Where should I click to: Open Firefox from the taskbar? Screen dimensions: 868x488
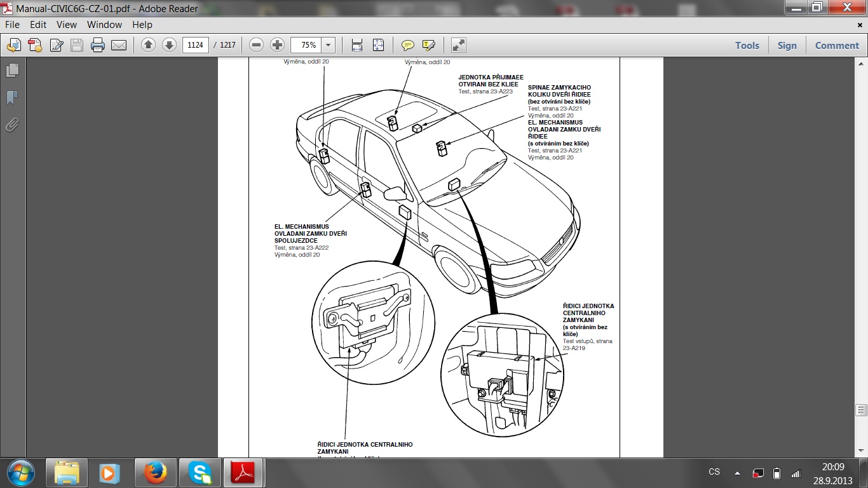155,473
